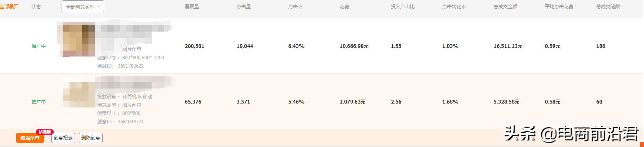Screen dimensions: 644x147
Task: Click second row creative thumbnail image
Action: pos(79,95)
